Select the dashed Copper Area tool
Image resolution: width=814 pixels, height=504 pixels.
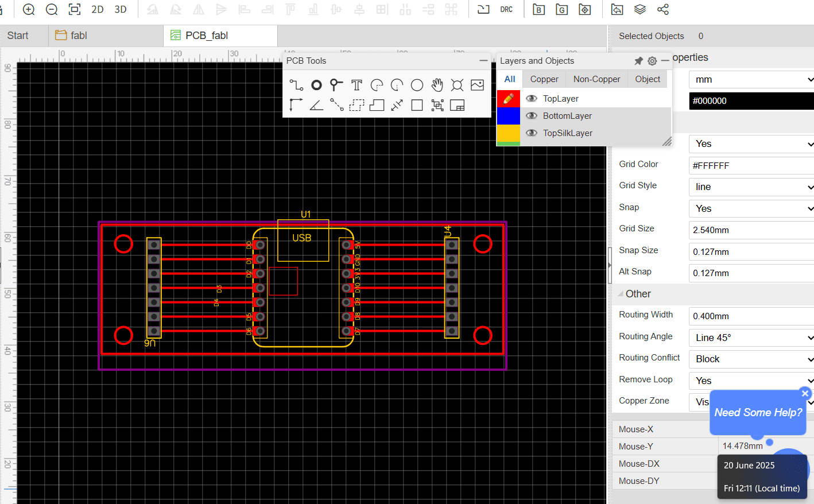[356, 105]
